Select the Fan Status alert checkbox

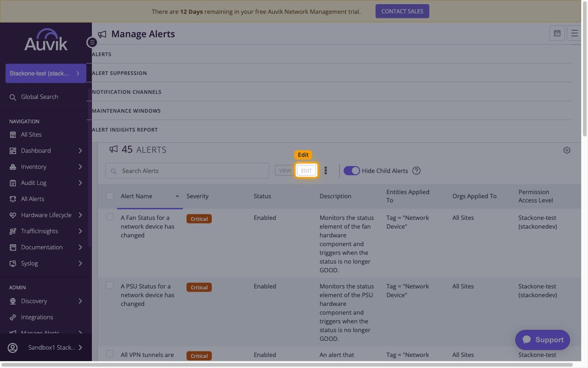click(x=110, y=217)
